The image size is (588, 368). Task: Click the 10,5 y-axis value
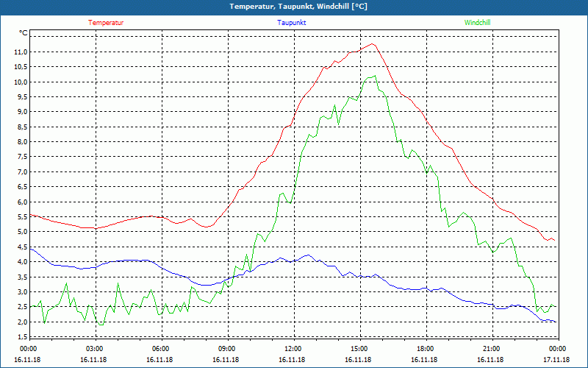tap(21, 67)
